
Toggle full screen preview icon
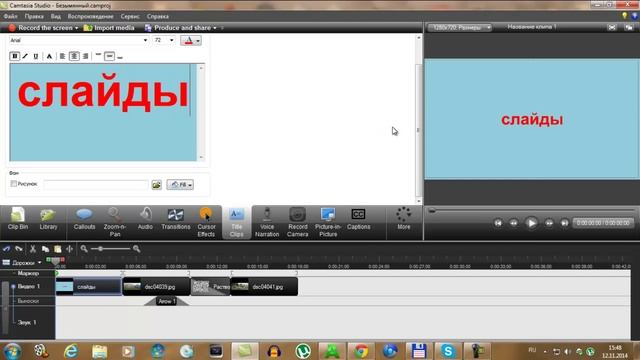click(612, 27)
